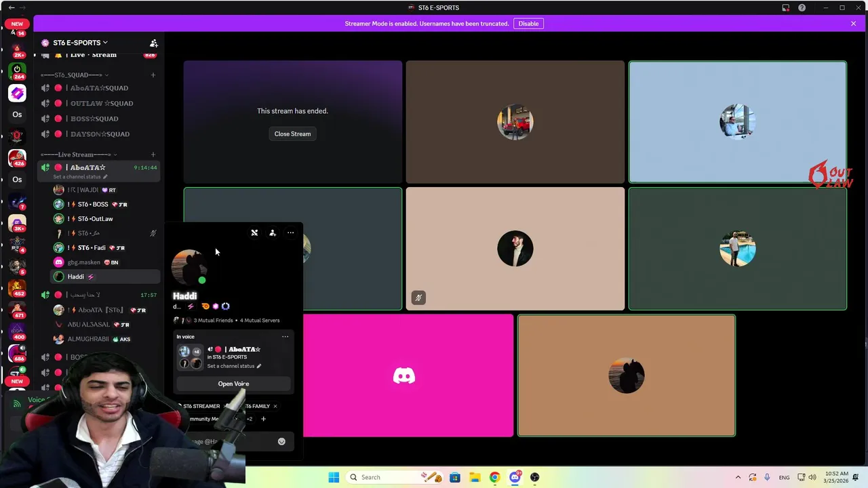Open the server icon with 400 badge

point(17,332)
